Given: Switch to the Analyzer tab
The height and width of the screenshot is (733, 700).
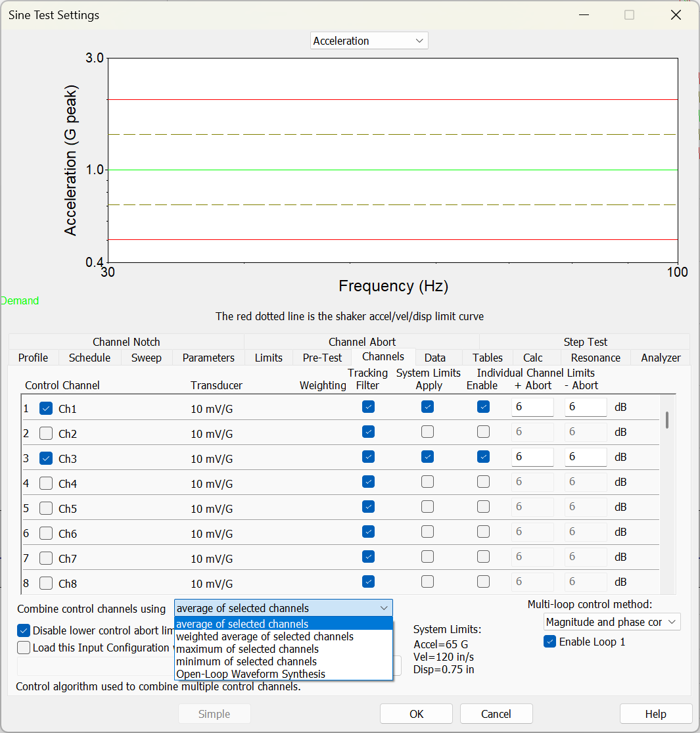Looking at the screenshot, I should 661,358.
